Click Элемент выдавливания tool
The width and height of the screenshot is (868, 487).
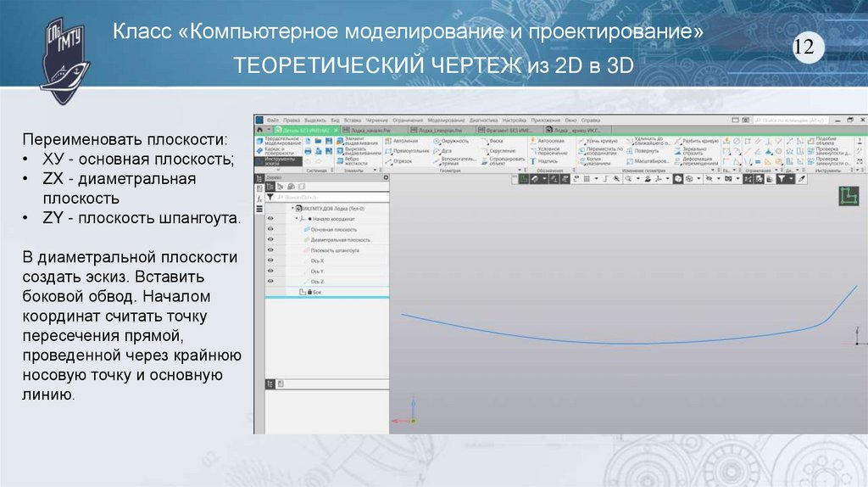tap(358, 141)
